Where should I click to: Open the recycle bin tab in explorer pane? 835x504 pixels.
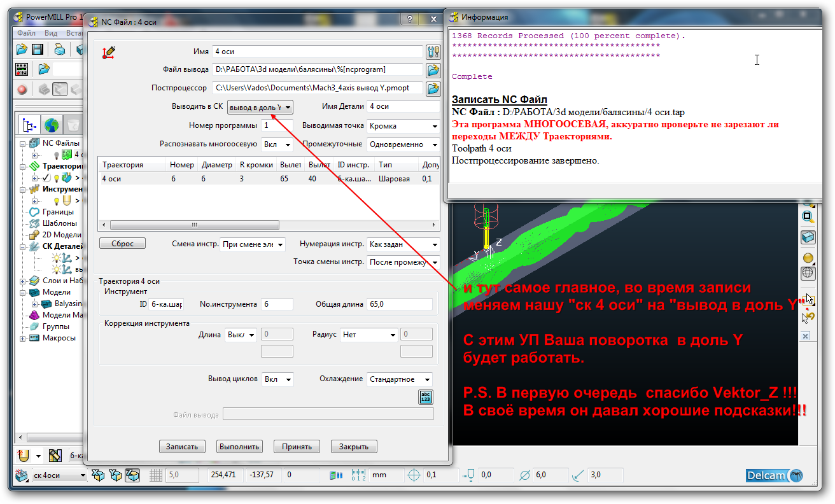(x=73, y=124)
